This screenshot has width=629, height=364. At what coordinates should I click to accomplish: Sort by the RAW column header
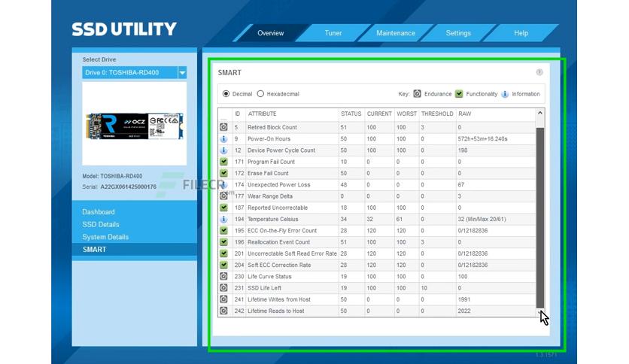[x=464, y=114]
